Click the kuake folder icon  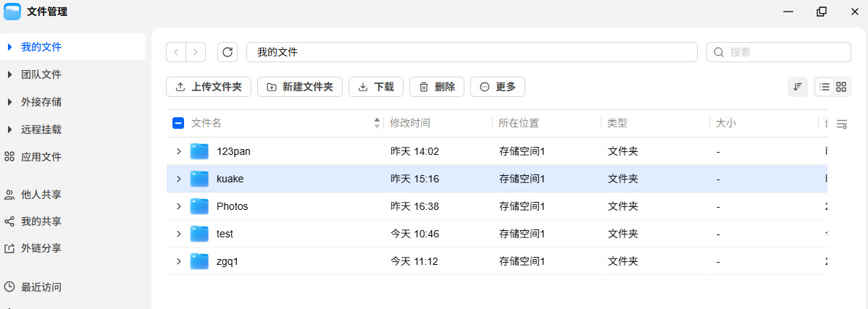199,179
